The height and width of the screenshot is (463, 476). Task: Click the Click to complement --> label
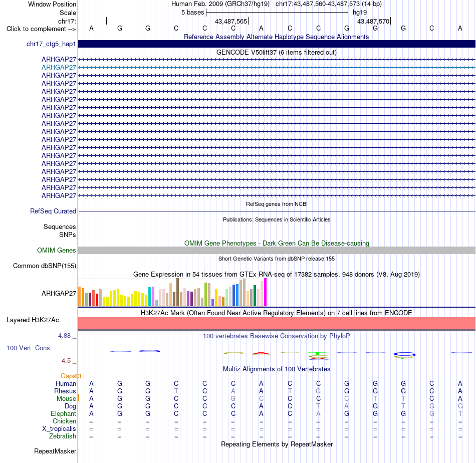pos(41,29)
